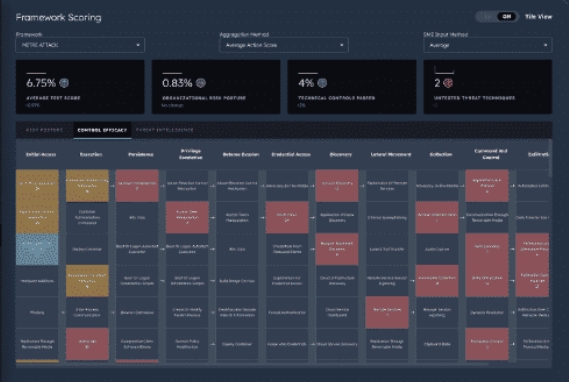Click the Average Test Score card
The width and height of the screenshot is (569, 382).
[x=80, y=87]
